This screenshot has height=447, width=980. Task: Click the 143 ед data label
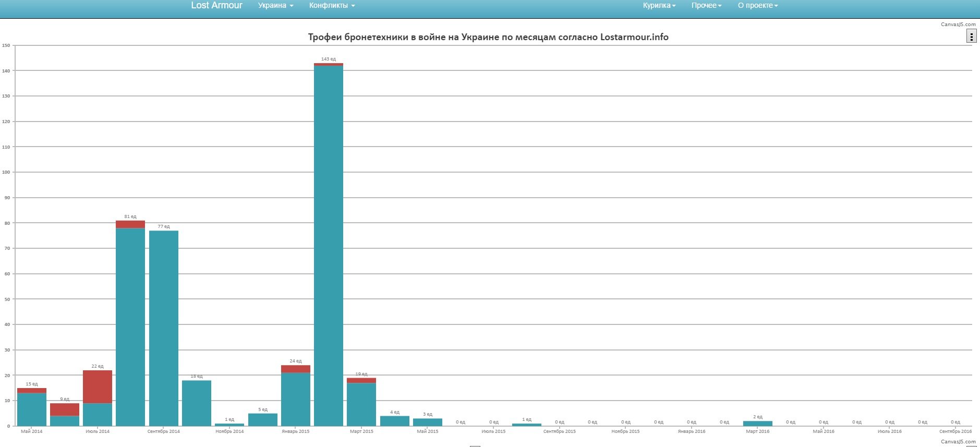pos(329,59)
